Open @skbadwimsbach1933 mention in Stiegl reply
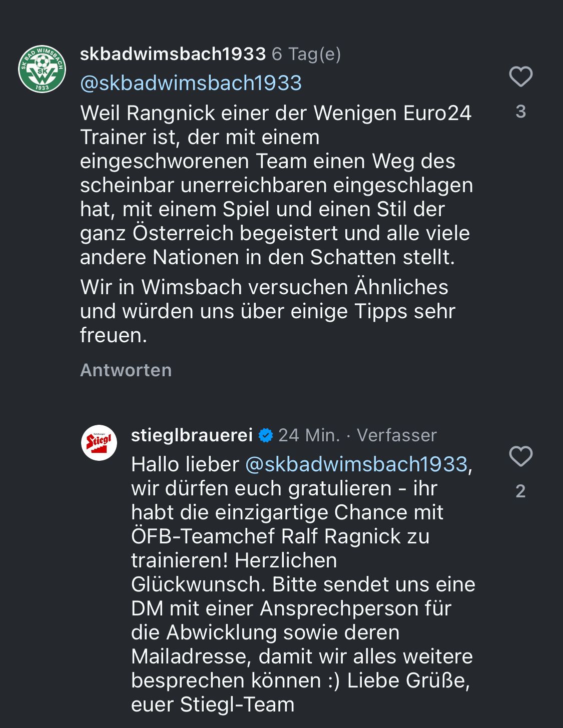The image size is (563, 728). 356,464
